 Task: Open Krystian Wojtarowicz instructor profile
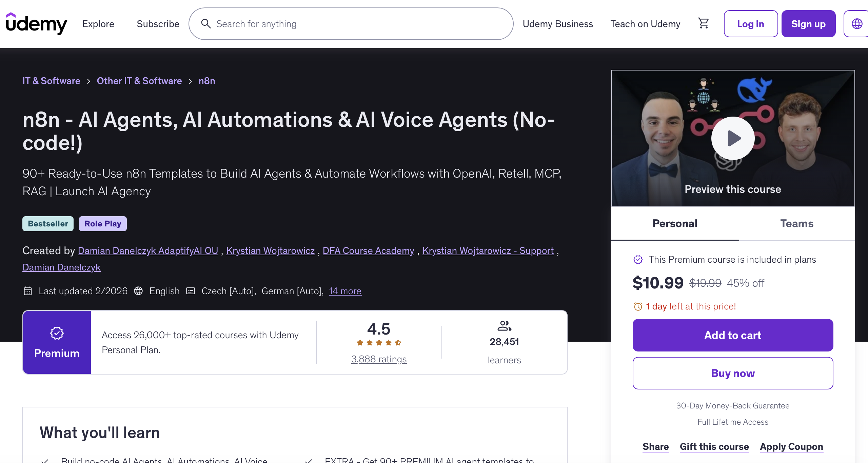(x=270, y=250)
